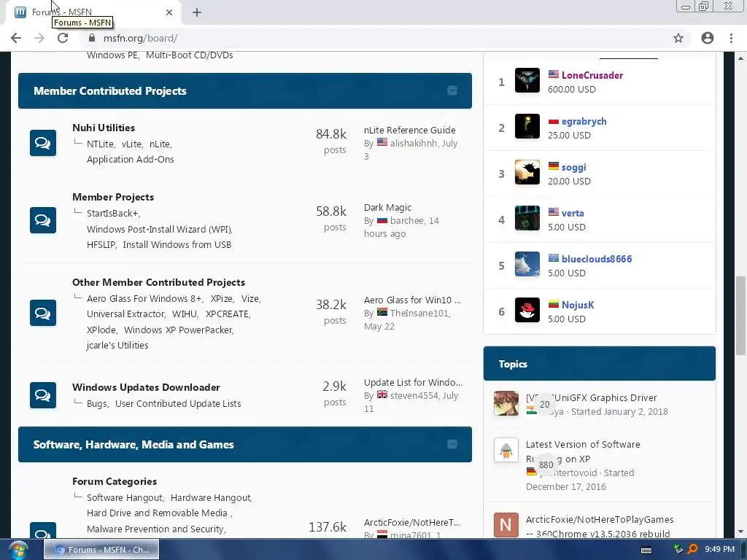
Task: Select the Forums - MSFN Chrome taskbar button
Action: tap(101, 550)
